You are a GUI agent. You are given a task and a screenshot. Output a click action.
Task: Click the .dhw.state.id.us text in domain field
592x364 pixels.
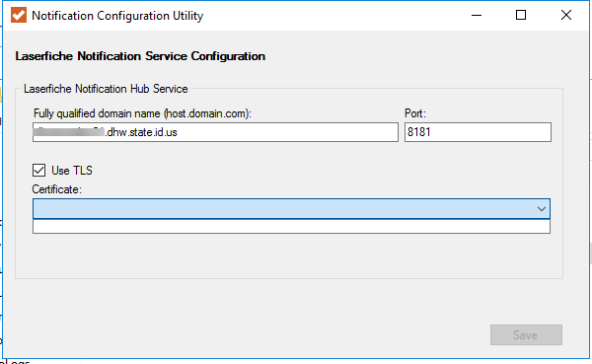(x=141, y=132)
